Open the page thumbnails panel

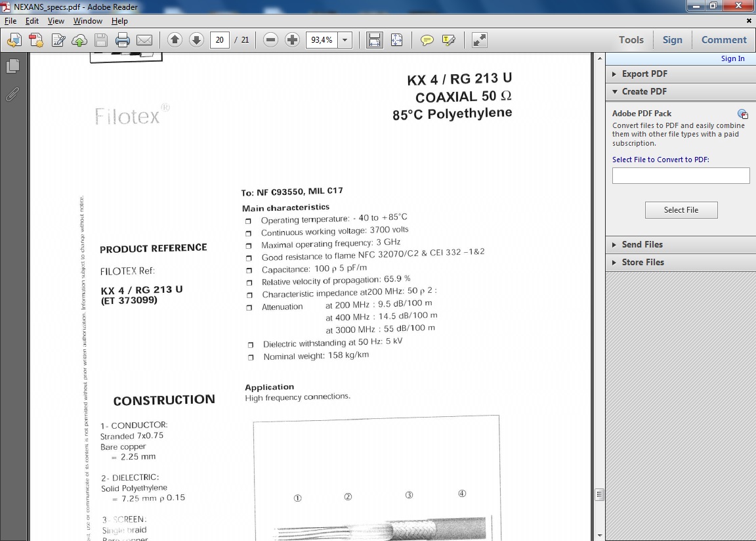coord(12,66)
